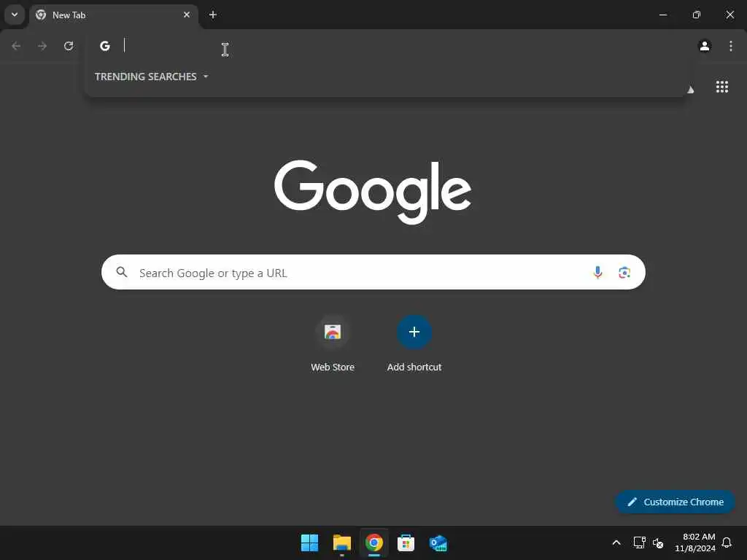
Task: Go forward to next page
Action: coord(42,46)
